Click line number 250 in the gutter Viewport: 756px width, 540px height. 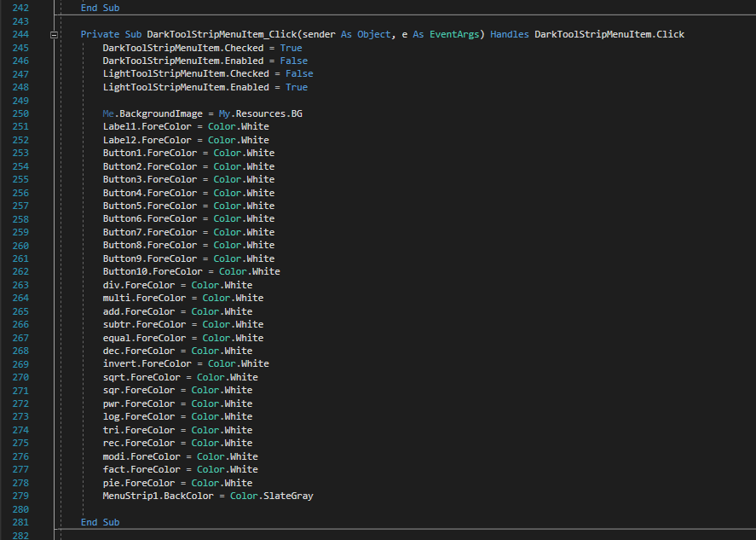[21, 113]
